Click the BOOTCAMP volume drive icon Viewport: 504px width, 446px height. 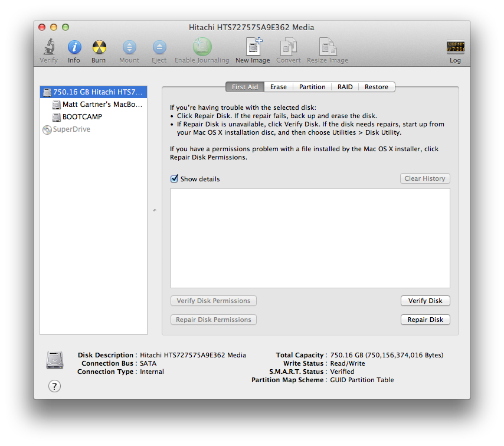(57, 117)
